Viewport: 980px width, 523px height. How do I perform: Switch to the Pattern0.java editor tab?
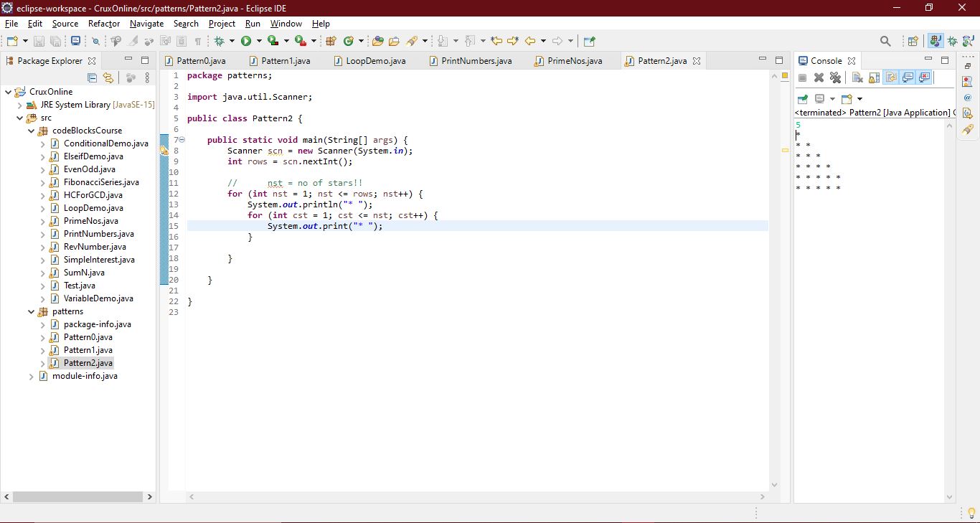point(194,61)
